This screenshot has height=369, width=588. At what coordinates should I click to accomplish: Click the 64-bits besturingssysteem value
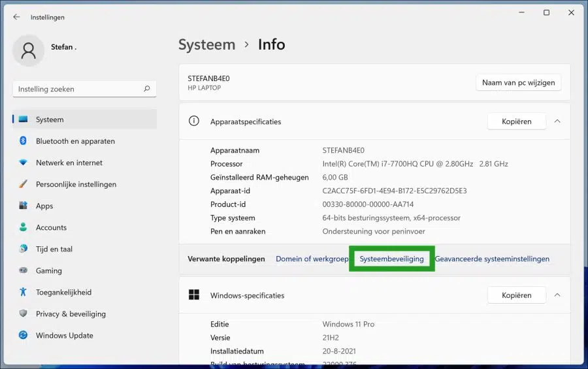coord(391,218)
